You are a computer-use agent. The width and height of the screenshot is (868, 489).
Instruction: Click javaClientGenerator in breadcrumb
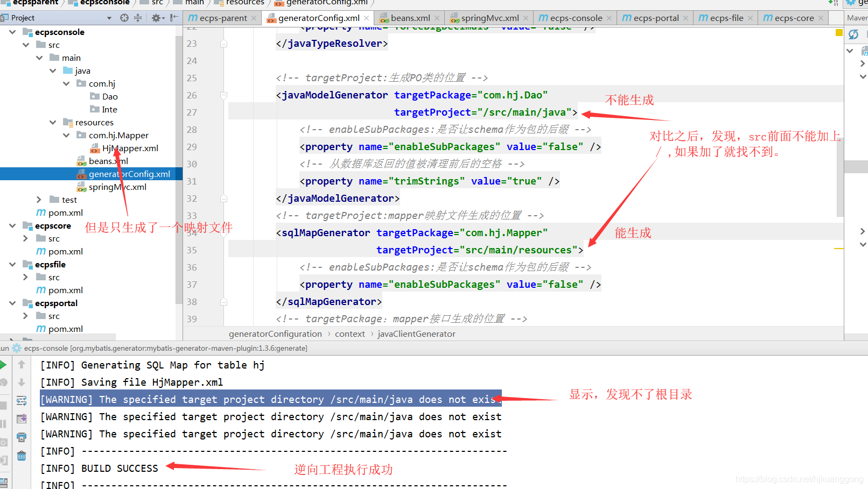[416, 334]
